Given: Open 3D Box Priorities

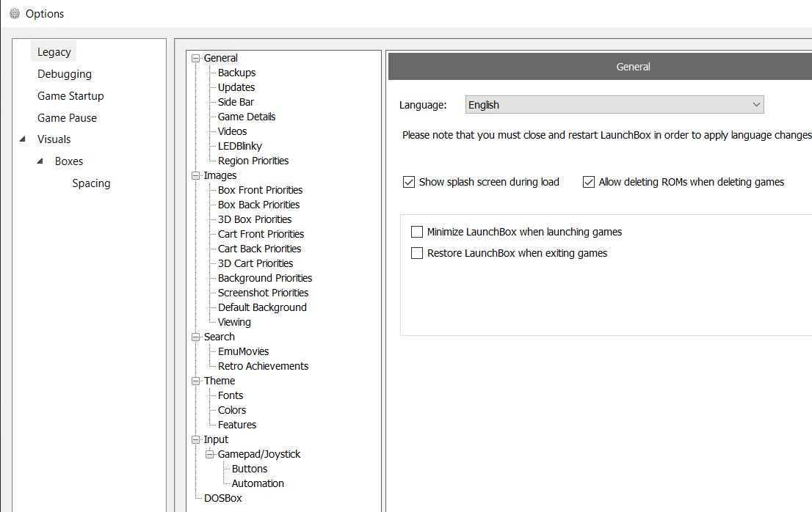Looking at the screenshot, I should pyautogui.click(x=254, y=219).
